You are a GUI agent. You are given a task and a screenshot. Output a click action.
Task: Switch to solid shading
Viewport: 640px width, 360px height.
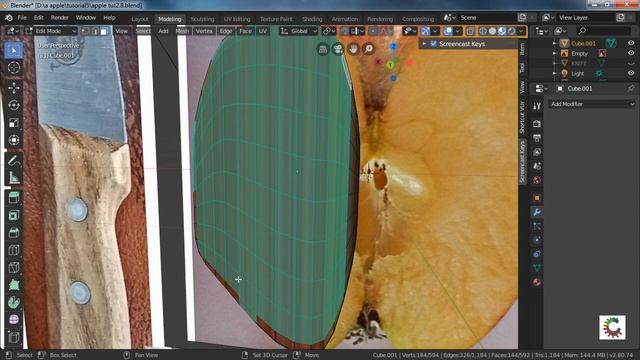point(493,31)
